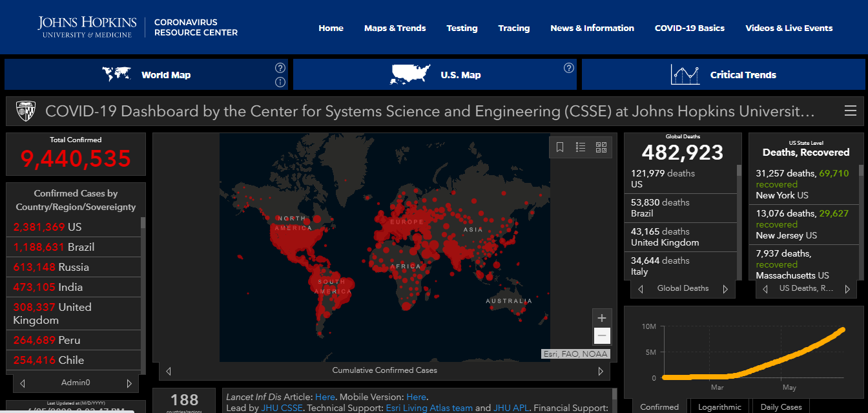Go to previous Admin0 list view
The image size is (868, 413).
click(x=23, y=383)
